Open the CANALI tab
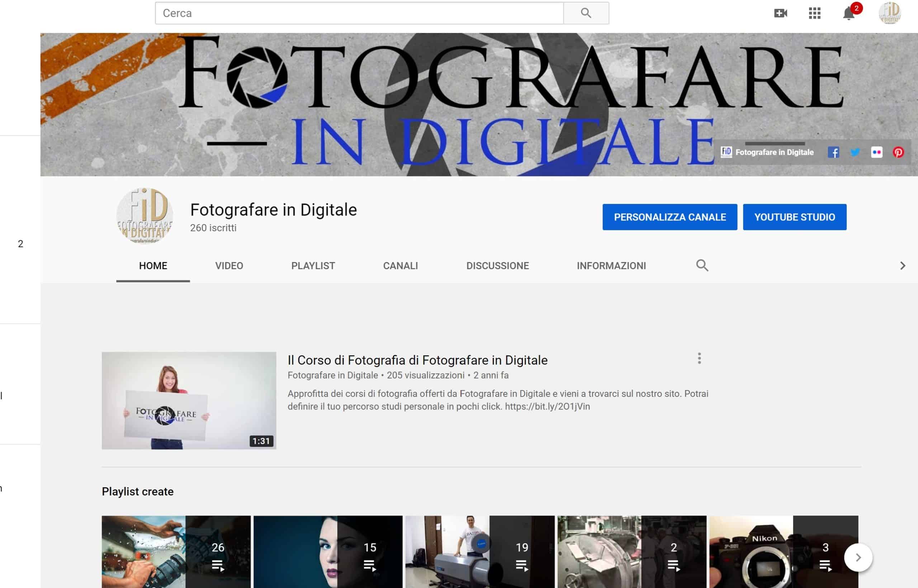The image size is (918, 588). coord(400,266)
